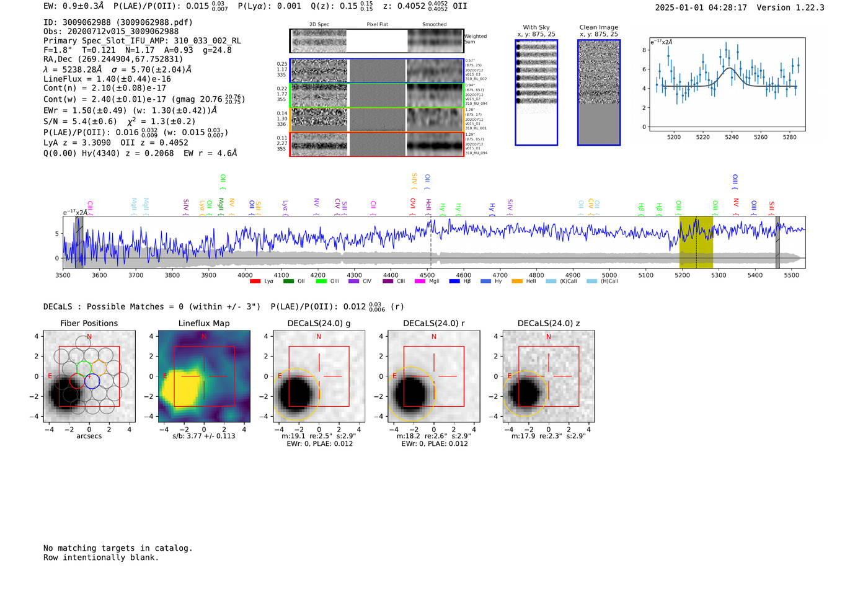Open the Fiber Positions image
This screenshot has height=591, width=868.
[89, 376]
